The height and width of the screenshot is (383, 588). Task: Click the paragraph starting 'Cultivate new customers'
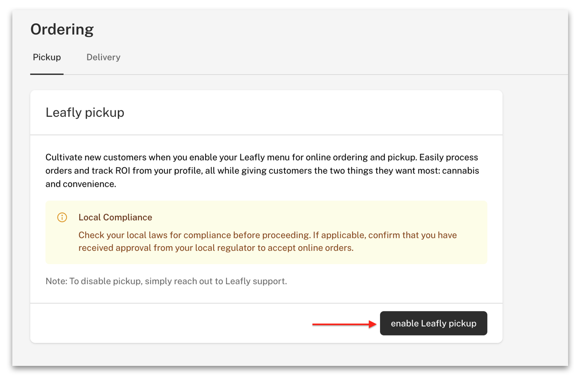coord(262,171)
